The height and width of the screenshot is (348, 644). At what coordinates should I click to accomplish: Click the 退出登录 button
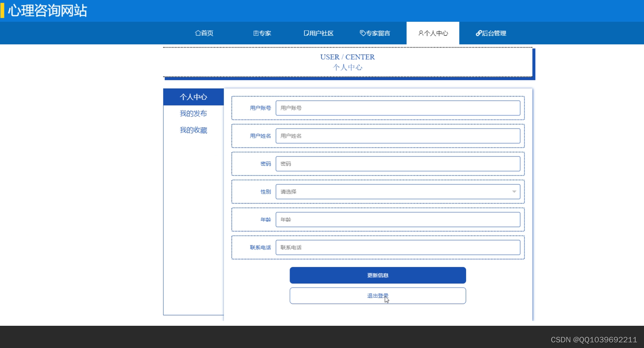coord(378,296)
